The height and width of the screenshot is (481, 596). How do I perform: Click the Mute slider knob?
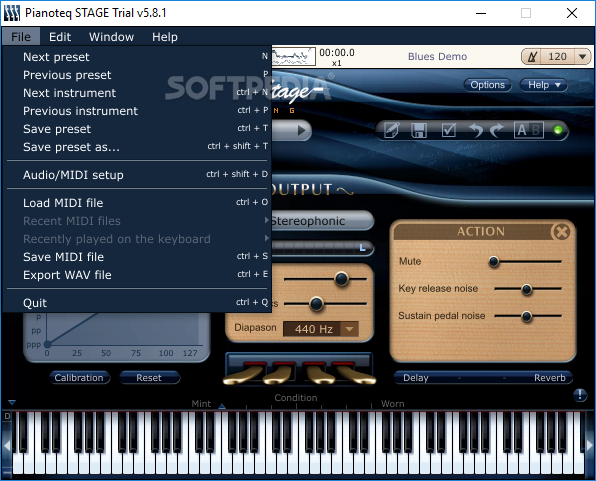tap(494, 262)
